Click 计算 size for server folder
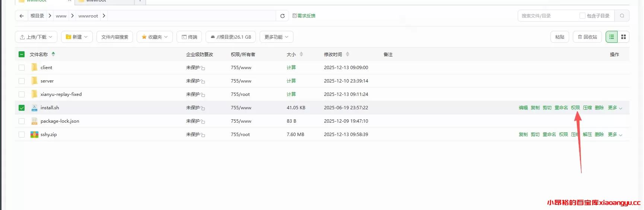The image size is (644, 210). click(291, 81)
